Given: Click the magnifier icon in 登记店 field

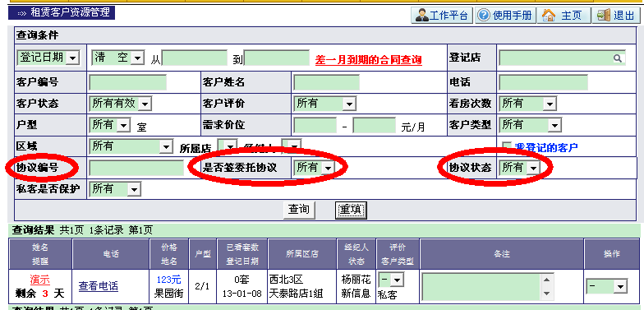Looking at the screenshot, I should click(618, 58).
